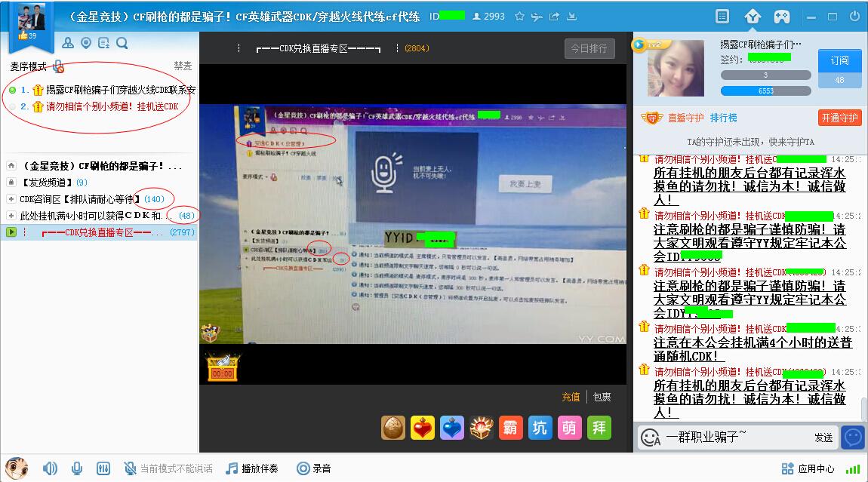
Task: Click the lock icon of 发货频道
Action: coord(11,182)
